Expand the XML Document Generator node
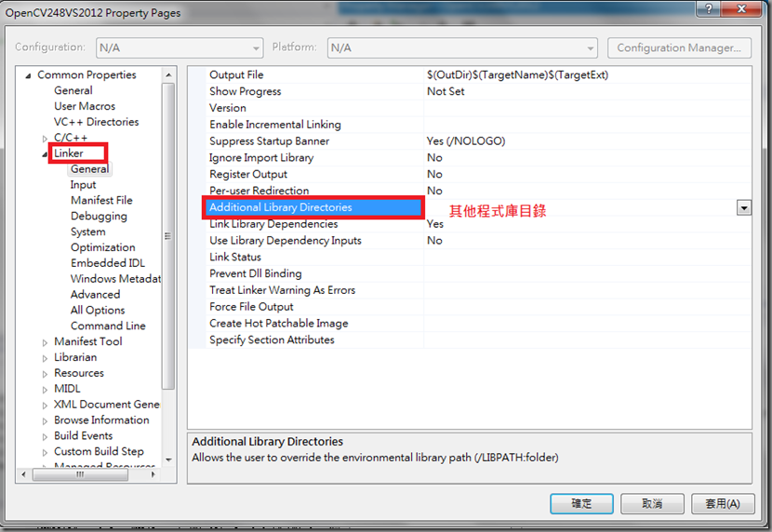Viewport: 772px width, 532px height. tap(45, 406)
